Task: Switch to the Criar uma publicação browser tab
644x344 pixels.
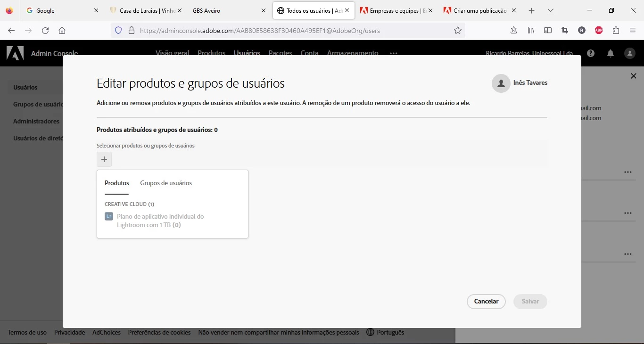Action: click(x=479, y=10)
